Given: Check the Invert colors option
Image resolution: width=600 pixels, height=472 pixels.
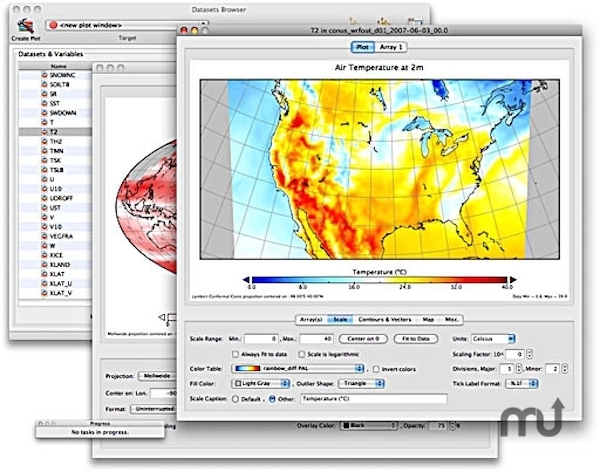Looking at the screenshot, I should click(x=376, y=369).
